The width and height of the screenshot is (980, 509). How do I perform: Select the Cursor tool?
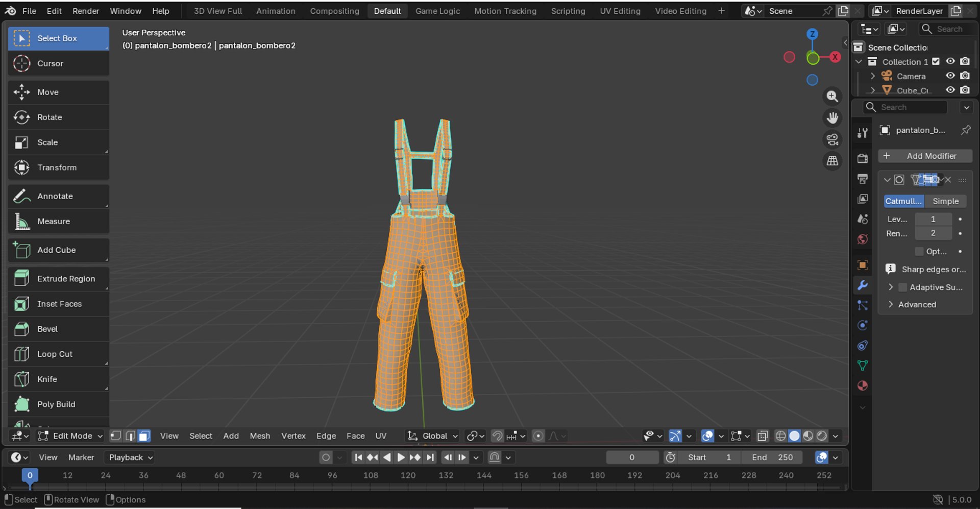pos(59,63)
